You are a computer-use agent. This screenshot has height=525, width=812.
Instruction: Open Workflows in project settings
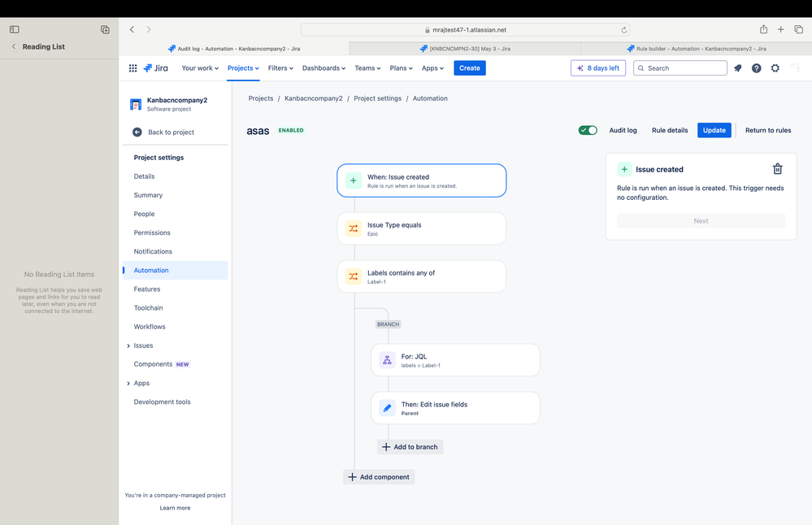(150, 327)
